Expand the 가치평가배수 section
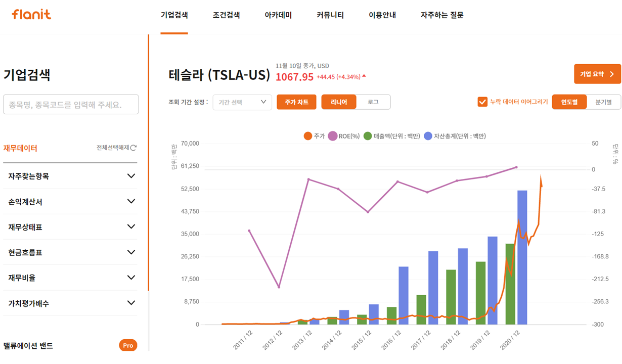 coord(70,303)
